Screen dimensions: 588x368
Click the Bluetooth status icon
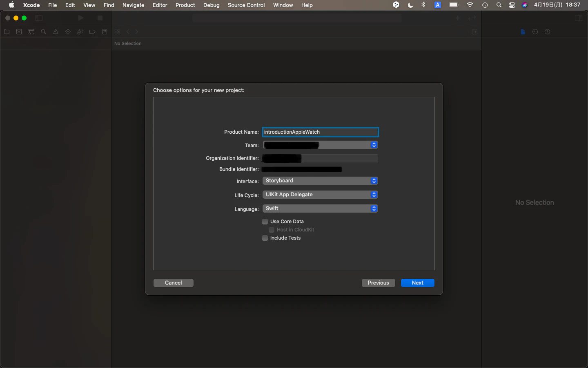pos(423,5)
